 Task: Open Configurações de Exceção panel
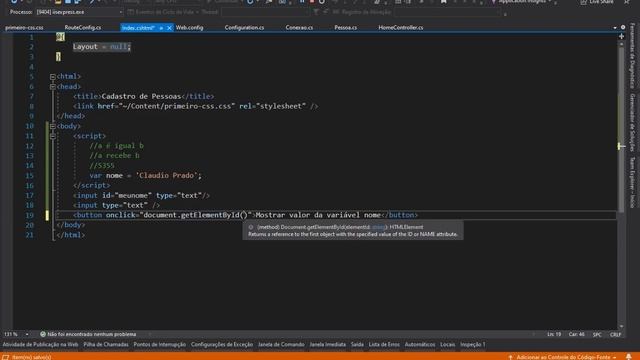(222, 344)
